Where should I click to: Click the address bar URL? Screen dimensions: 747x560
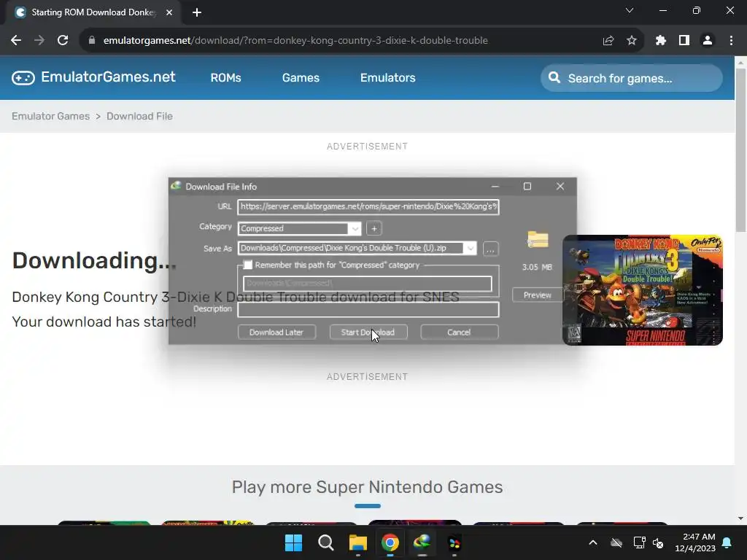pyautogui.click(x=295, y=41)
